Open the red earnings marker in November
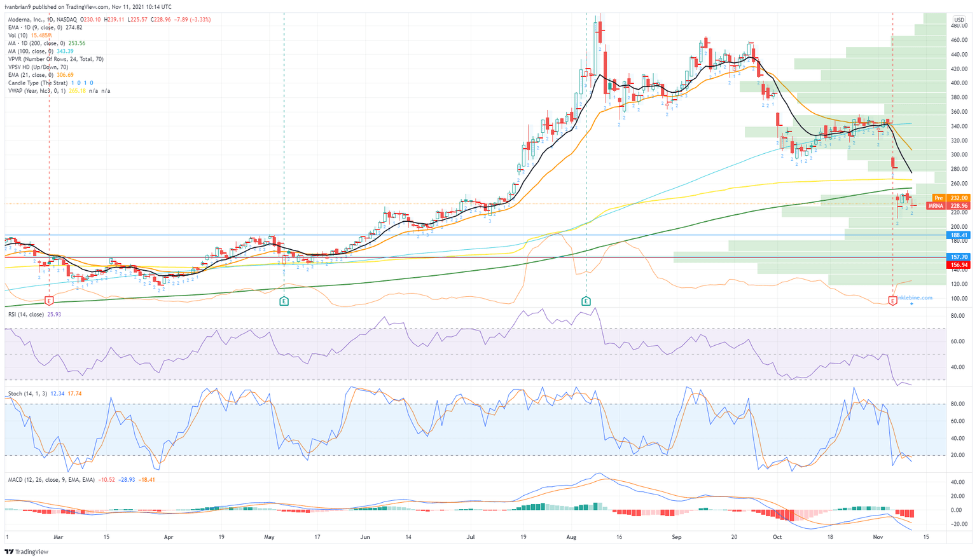977x560 pixels. [x=892, y=300]
